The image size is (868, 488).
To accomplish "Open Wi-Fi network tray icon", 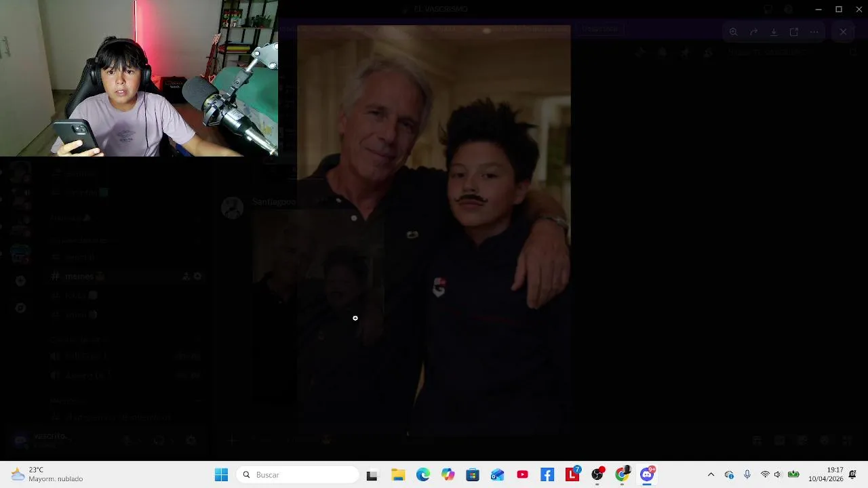I will tap(765, 475).
